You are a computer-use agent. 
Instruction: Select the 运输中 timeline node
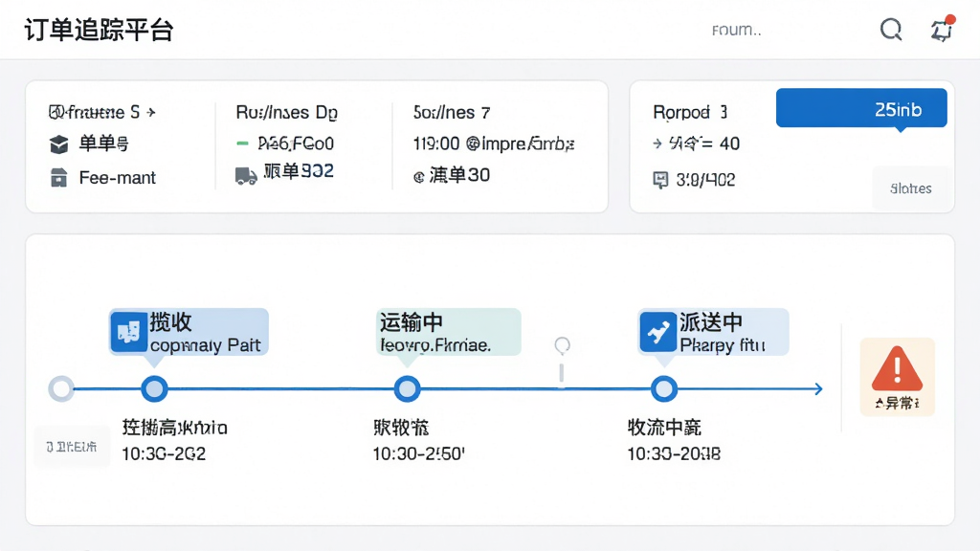(407, 388)
